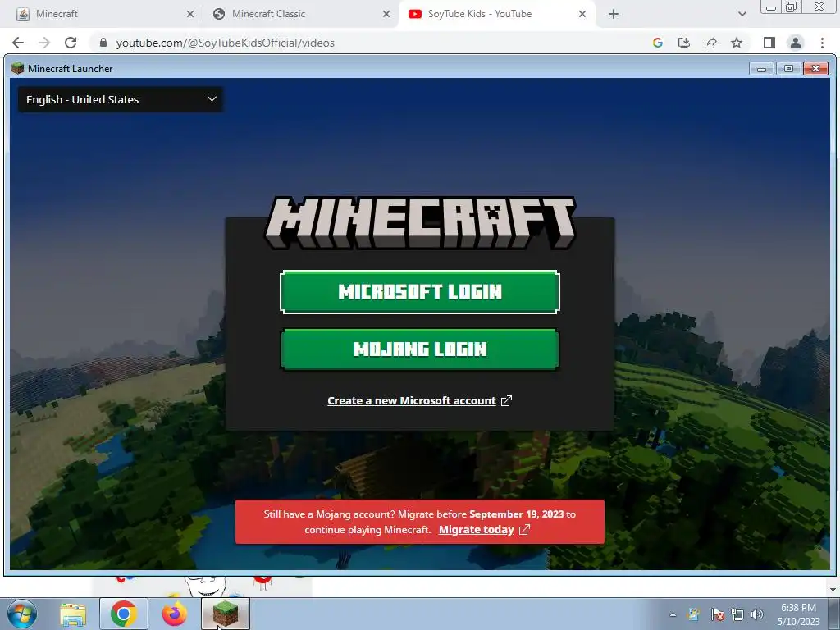Image resolution: width=840 pixels, height=630 pixels.
Task: Click the Microsoft Login button
Action: tap(419, 292)
